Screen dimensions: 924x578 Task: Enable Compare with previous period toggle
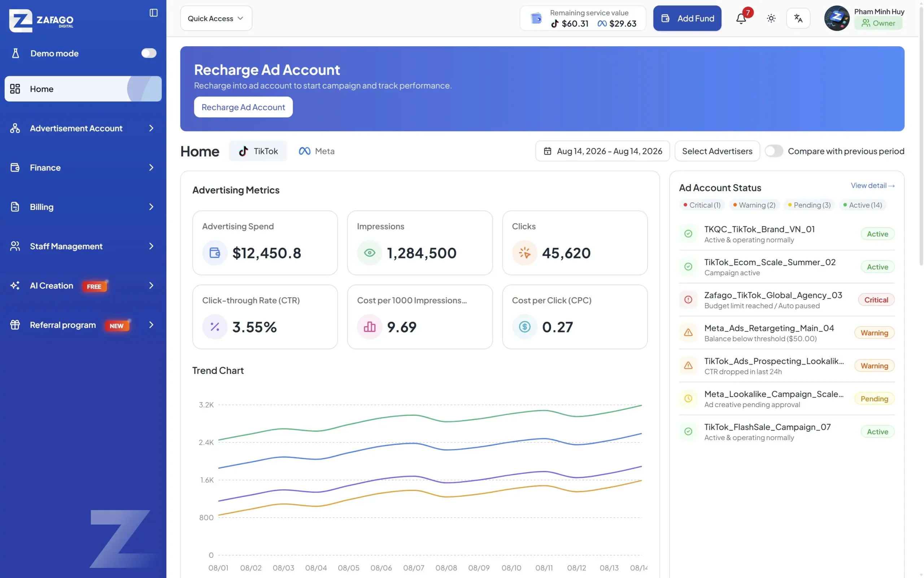[774, 151]
